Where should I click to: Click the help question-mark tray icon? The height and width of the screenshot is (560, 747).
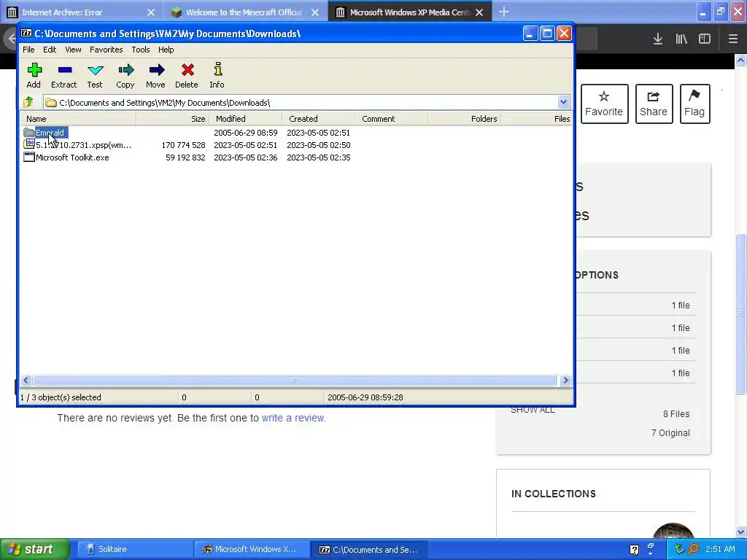point(634,550)
